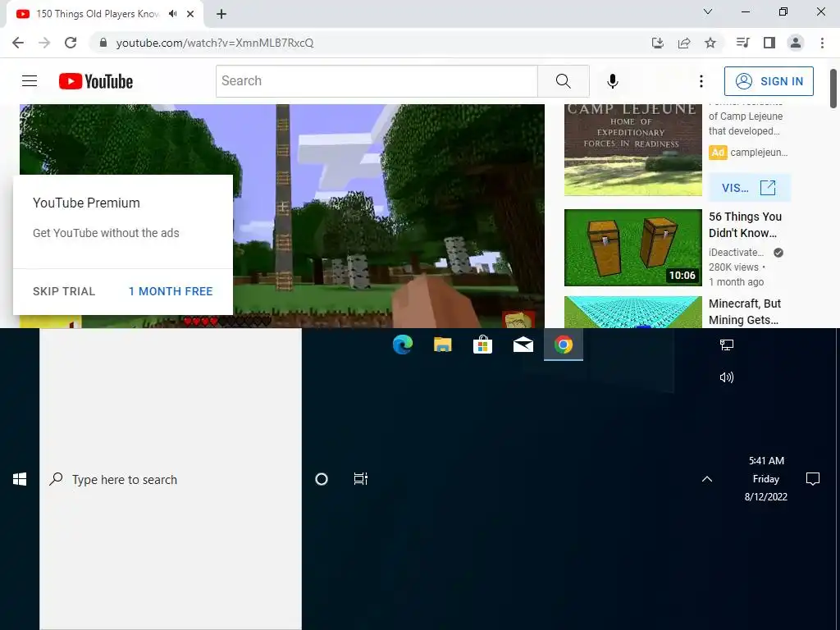The width and height of the screenshot is (840, 630).
Task: Start voice search with microphone icon
Action: (613, 81)
